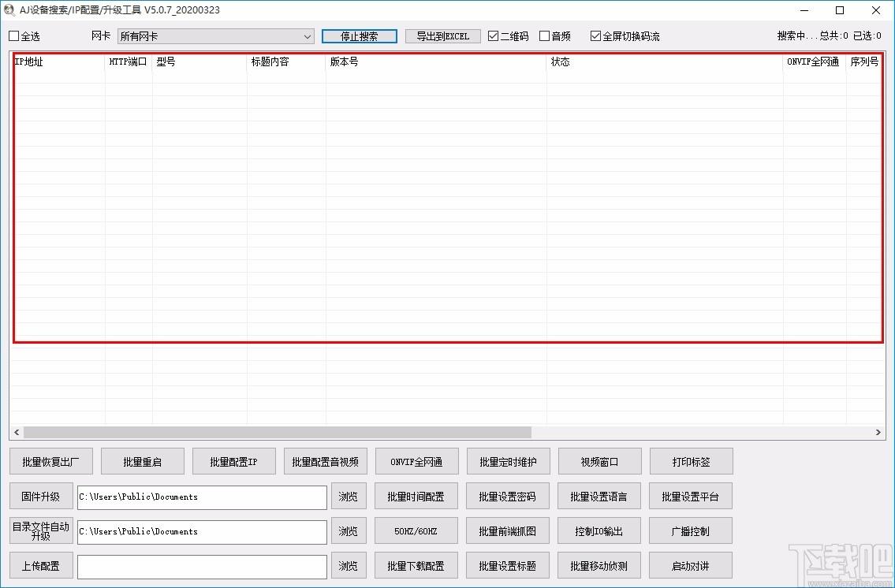Click the firmware upgrade path field
Viewport: 895px width, 588px height.
202,497
